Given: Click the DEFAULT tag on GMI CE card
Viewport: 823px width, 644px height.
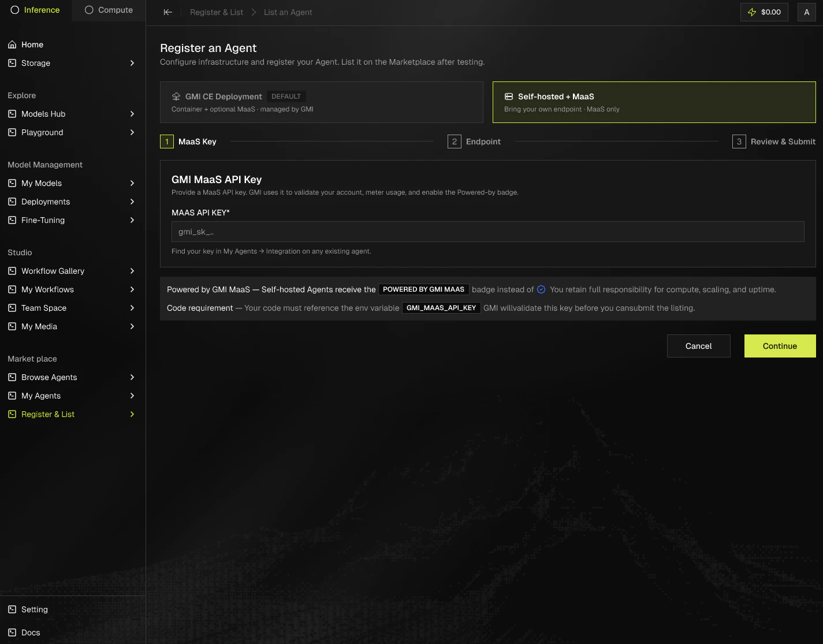Looking at the screenshot, I should (x=286, y=96).
